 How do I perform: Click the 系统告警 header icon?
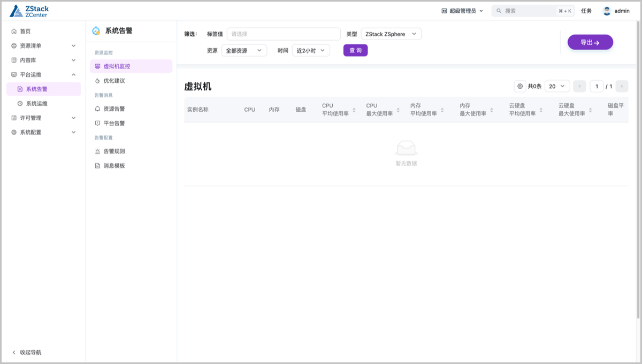[x=96, y=31]
